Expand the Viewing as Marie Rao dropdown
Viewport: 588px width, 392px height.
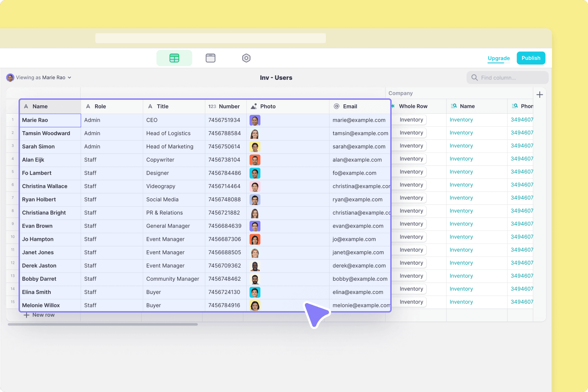(x=69, y=78)
